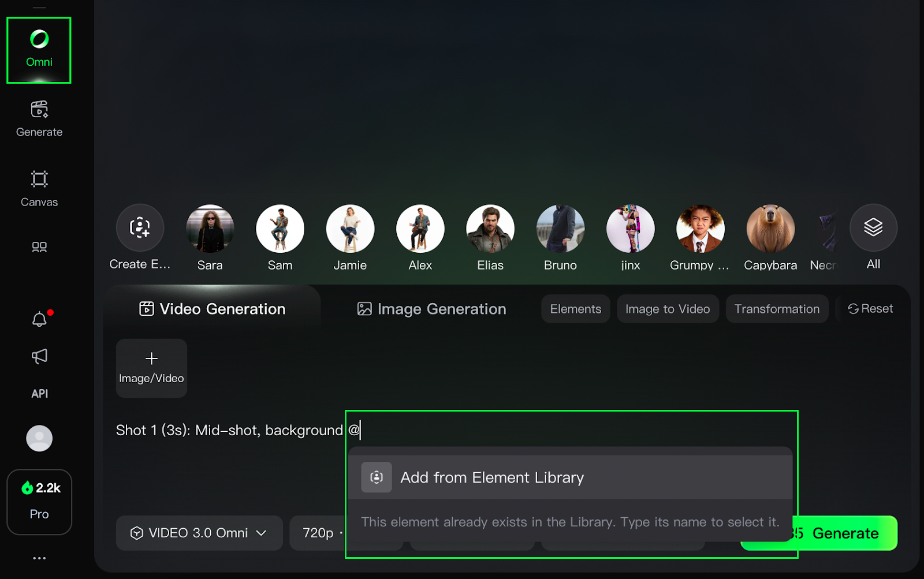
Task: Click the Image to Video button
Action: coord(667,309)
